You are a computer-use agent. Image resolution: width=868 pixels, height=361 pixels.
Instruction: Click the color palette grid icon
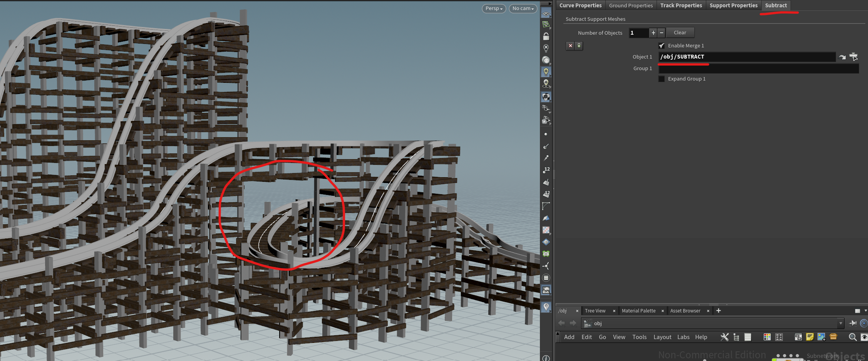click(x=767, y=337)
